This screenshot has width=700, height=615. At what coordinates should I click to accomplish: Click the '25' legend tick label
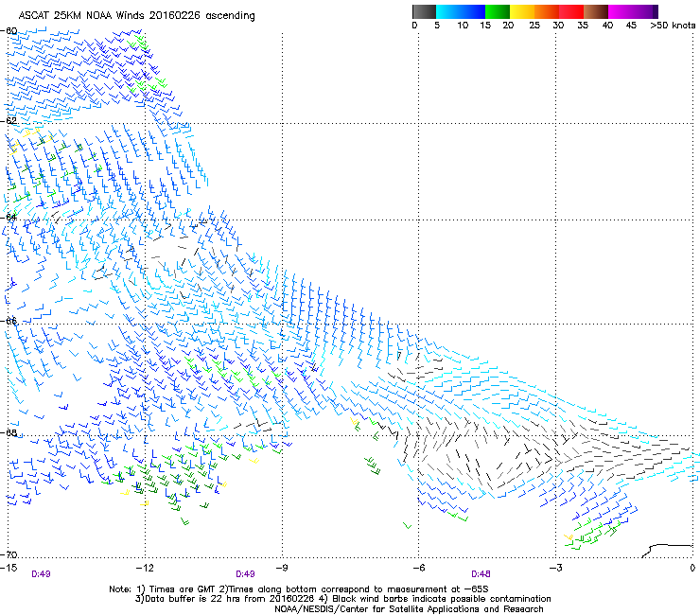pos(534,26)
